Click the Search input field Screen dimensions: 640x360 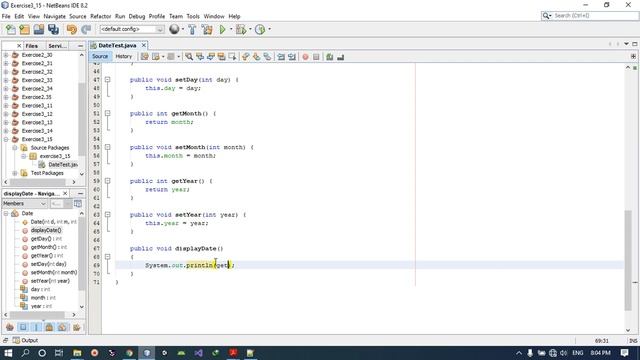point(595,16)
